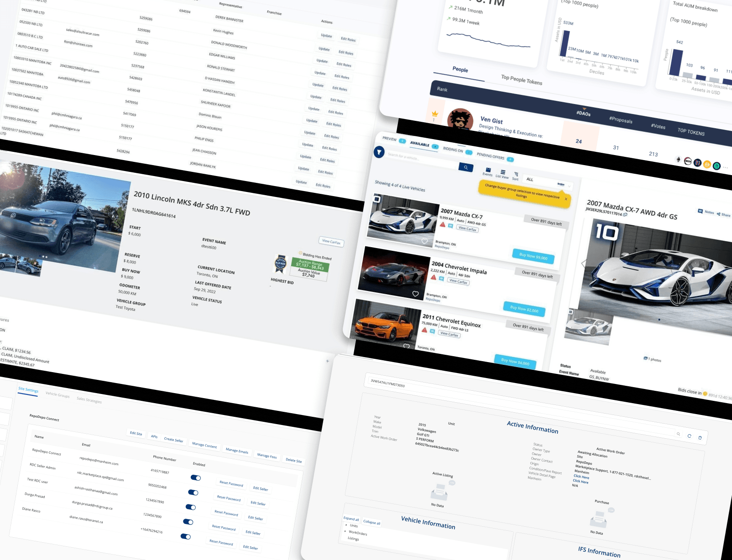Click the Ethereum token icon in Top Tokens
Screen dimensions: 732x560
tap(679, 160)
